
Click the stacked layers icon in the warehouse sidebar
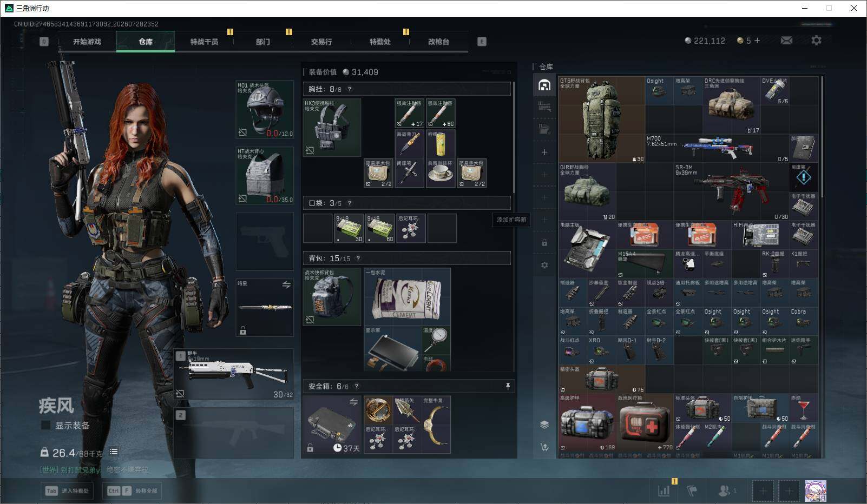pyautogui.click(x=544, y=425)
